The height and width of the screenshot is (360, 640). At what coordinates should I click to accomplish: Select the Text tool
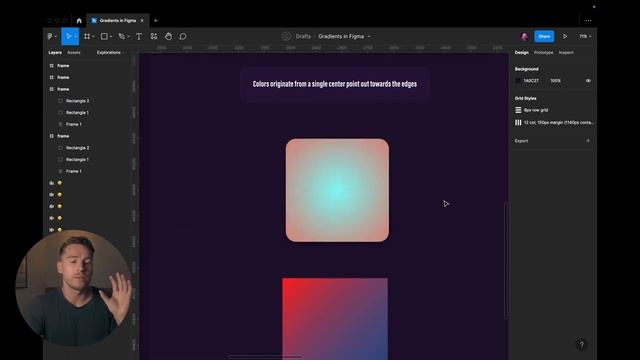139,36
